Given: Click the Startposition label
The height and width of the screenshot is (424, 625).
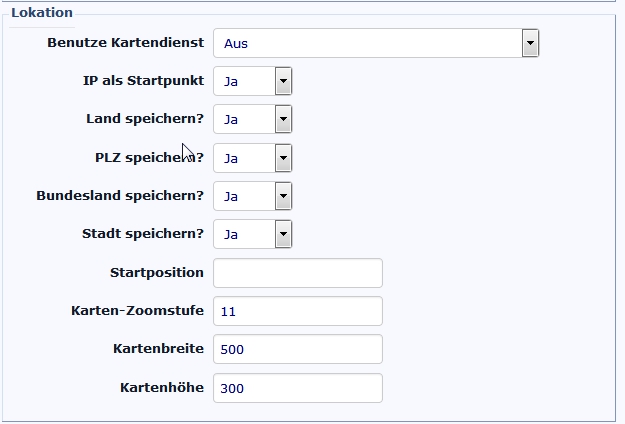Looking at the screenshot, I should point(157,272).
